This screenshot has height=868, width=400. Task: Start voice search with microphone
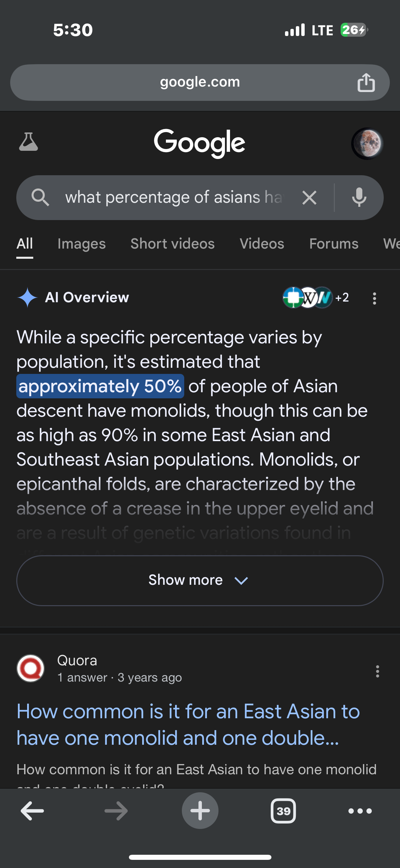pos(359,197)
